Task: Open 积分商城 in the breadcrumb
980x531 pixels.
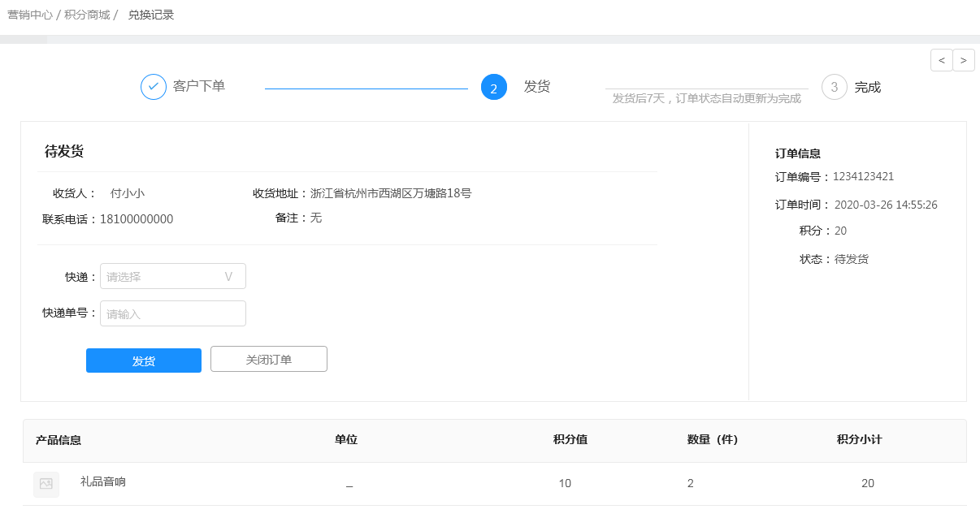Action: (x=87, y=15)
